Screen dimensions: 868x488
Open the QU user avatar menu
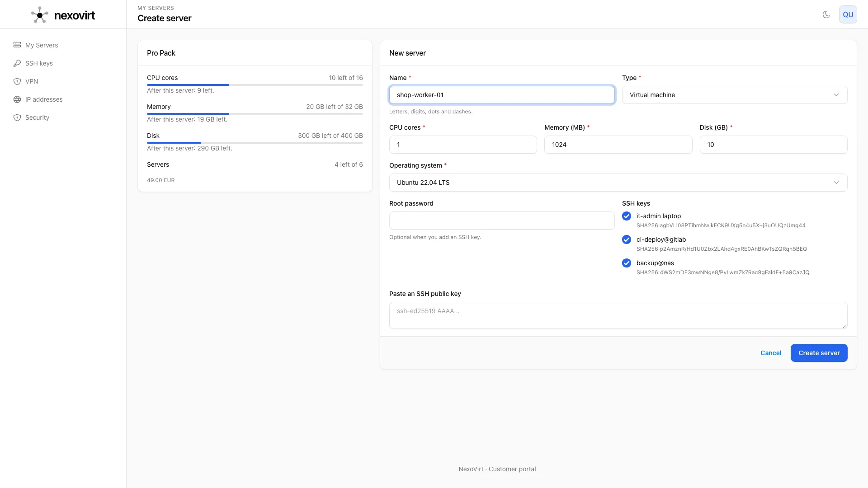coord(848,14)
